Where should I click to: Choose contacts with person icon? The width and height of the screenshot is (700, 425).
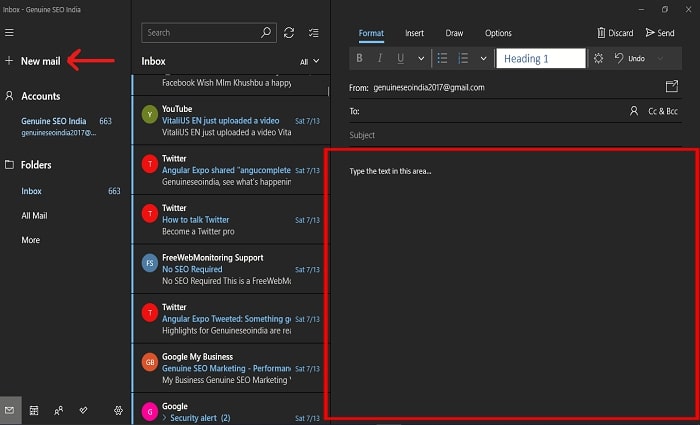[633, 111]
